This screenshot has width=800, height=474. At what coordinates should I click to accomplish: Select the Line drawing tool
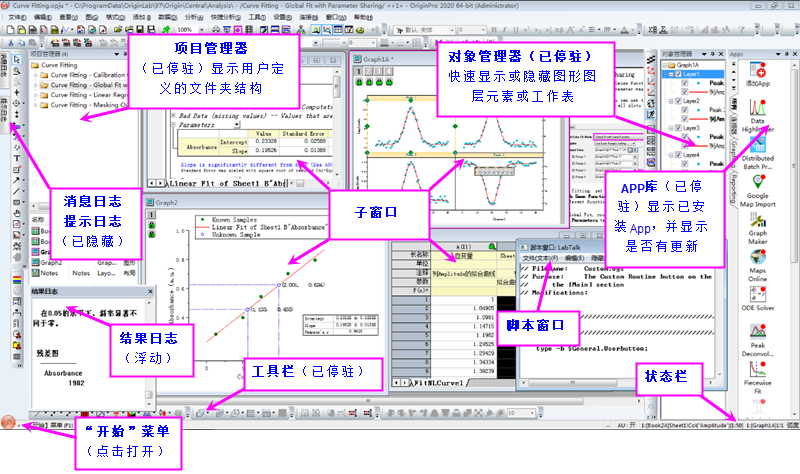point(17,192)
